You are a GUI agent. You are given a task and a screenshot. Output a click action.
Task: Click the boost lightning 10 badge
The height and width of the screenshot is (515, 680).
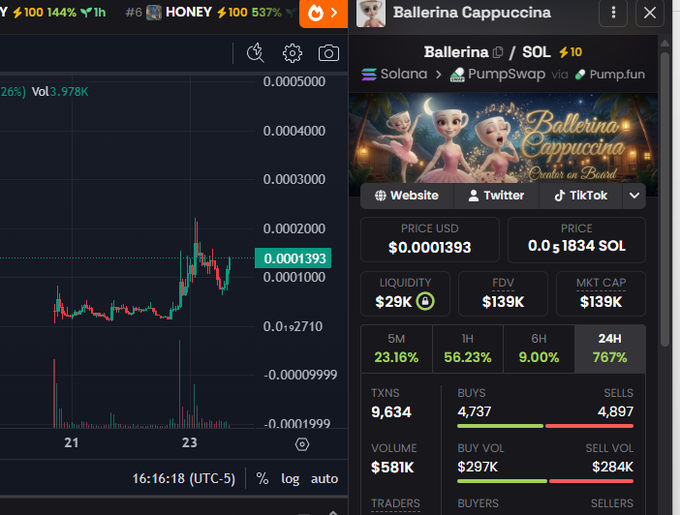[570, 52]
